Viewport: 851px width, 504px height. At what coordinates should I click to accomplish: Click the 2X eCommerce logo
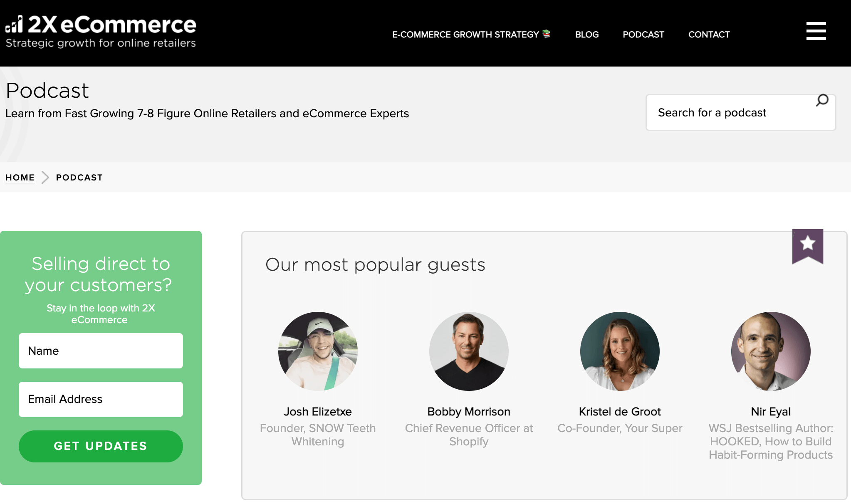click(x=101, y=32)
